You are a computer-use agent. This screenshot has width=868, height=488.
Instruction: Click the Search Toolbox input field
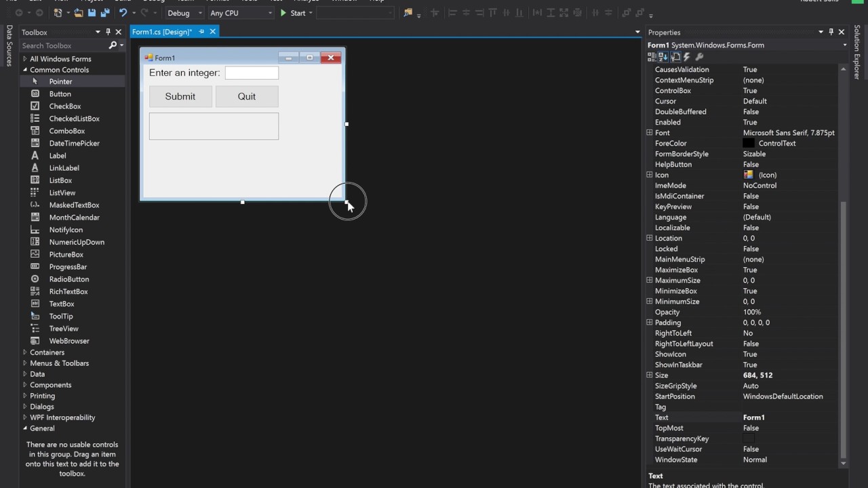pos(64,45)
